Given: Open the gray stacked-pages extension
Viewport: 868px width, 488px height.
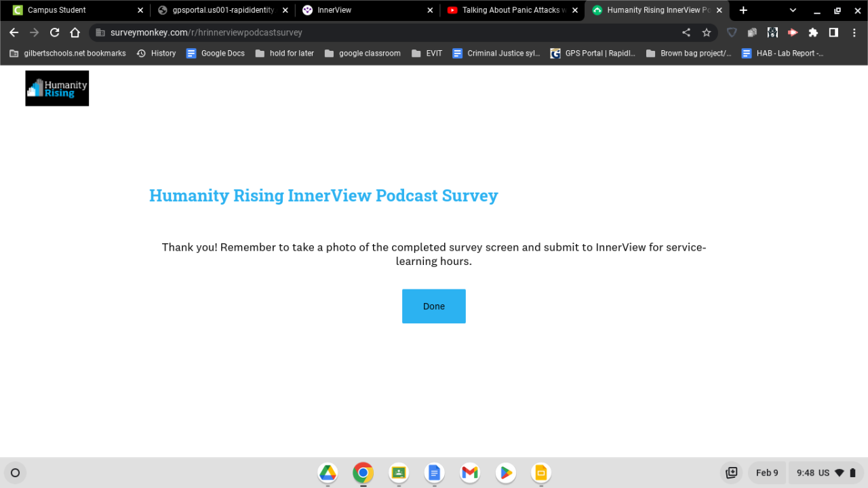Looking at the screenshot, I should tap(752, 33).
